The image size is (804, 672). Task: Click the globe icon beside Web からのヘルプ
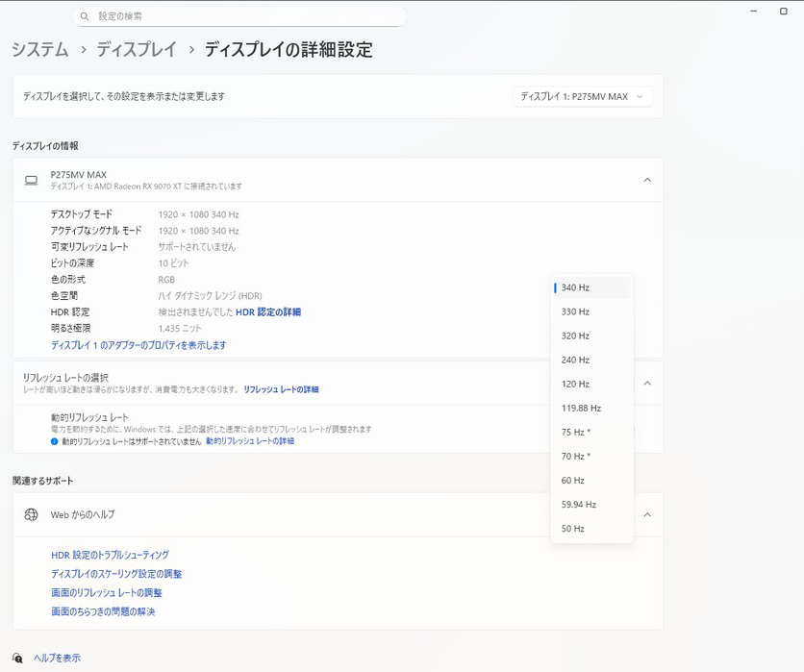point(32,515)
